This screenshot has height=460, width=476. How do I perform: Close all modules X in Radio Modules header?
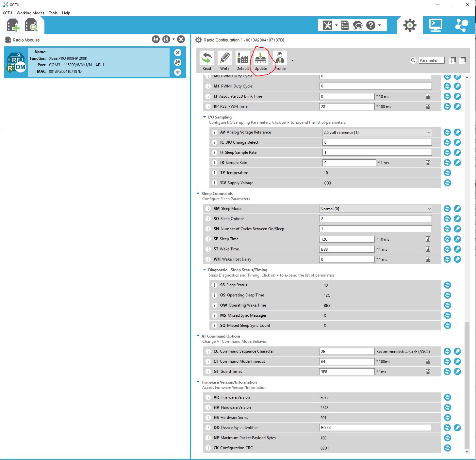[181, 40]
